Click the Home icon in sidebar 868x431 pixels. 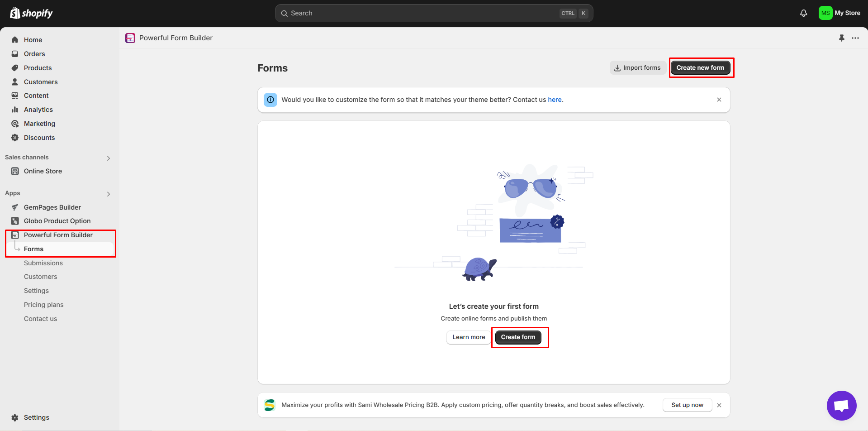click(x=15, y=40)
